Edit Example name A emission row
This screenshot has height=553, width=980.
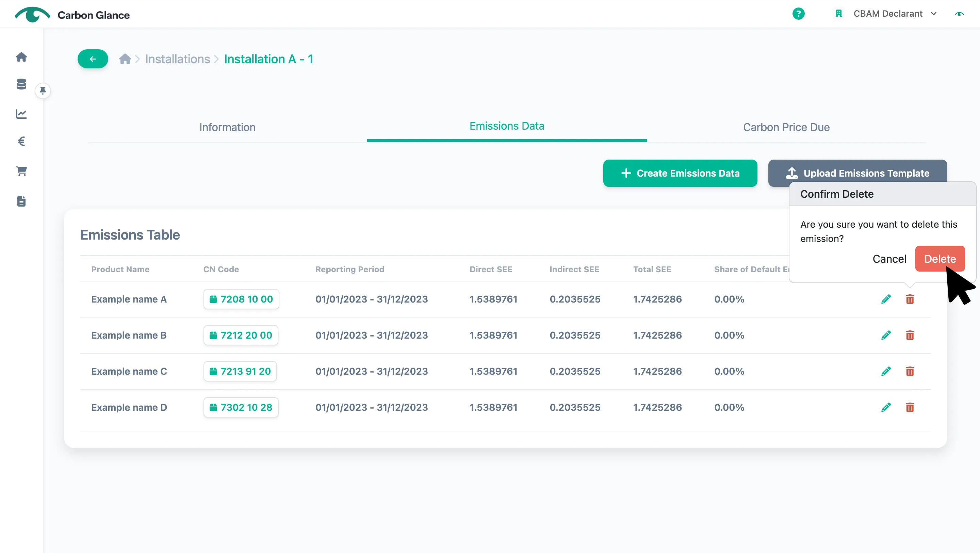click(886, 299)
